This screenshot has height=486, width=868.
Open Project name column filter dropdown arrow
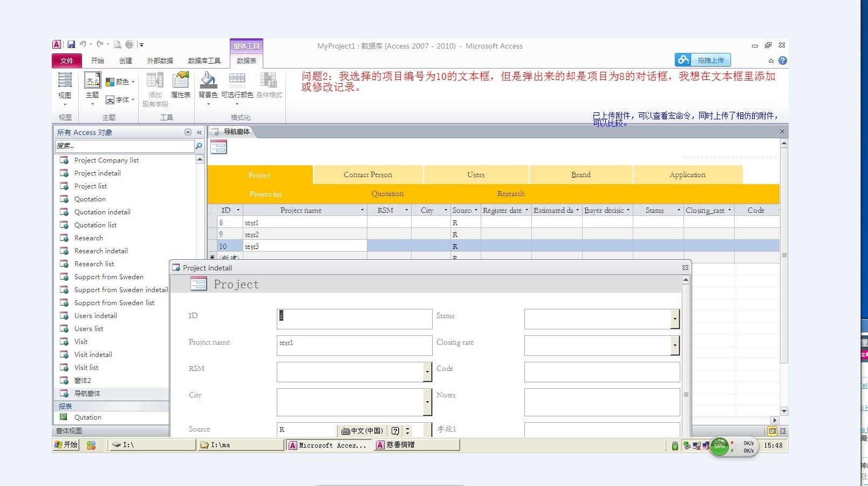point(362,210)
